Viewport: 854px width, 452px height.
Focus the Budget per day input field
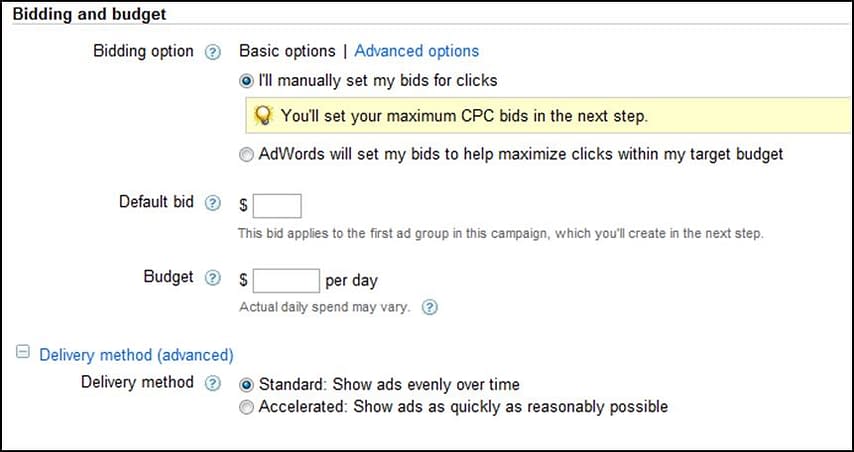point(286,280)
